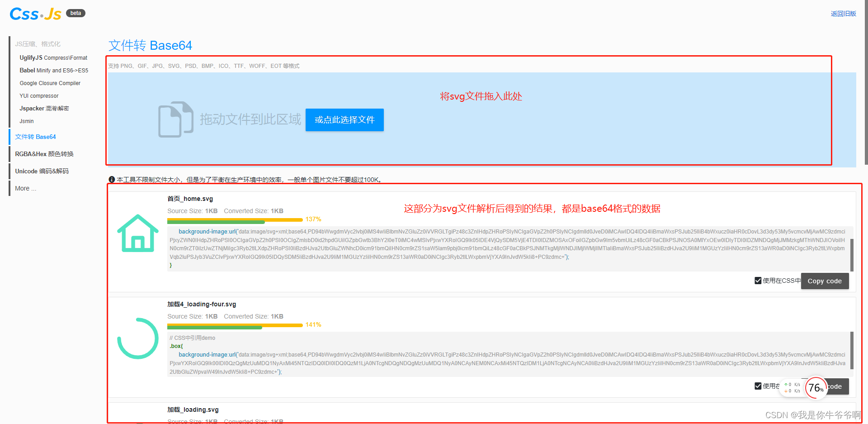This screenshot has height=424, width=868.
Task: Open Jspacker 混淆\解密 tool
Action: pyautogui.click(x=44, y=109)
